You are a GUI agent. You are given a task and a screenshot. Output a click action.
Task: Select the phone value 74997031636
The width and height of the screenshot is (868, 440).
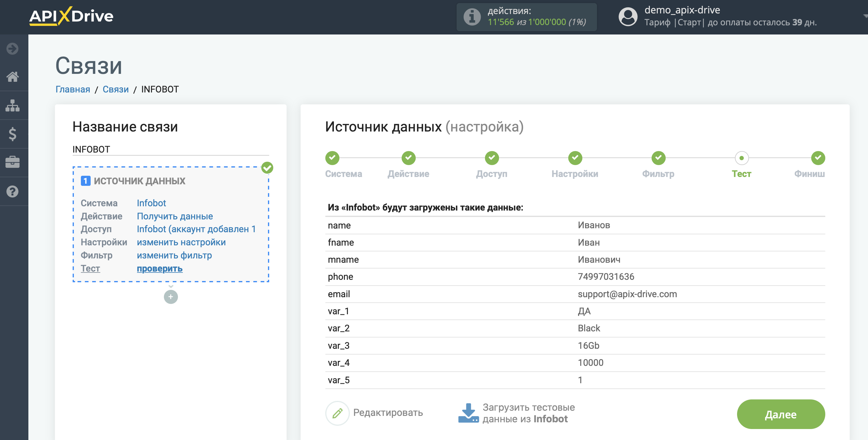point(606,276)
